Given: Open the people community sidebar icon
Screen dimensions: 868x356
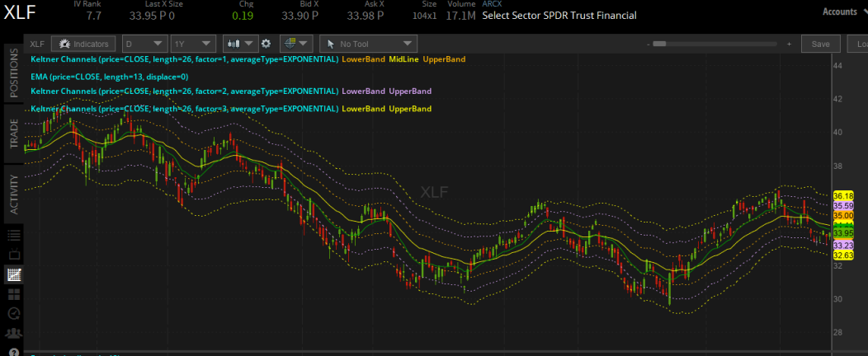Looking at the screenshot, I should tap(14, 333).
